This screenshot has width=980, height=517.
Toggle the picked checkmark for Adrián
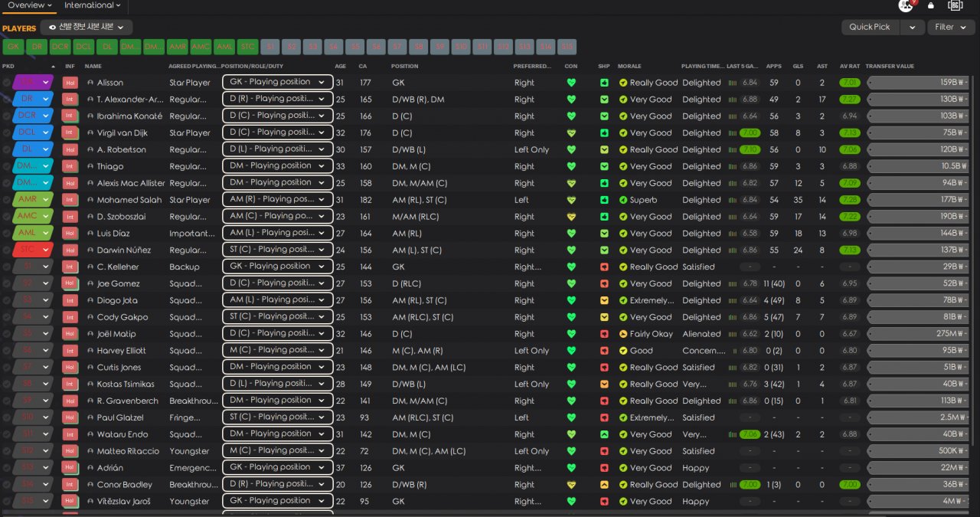7,468
